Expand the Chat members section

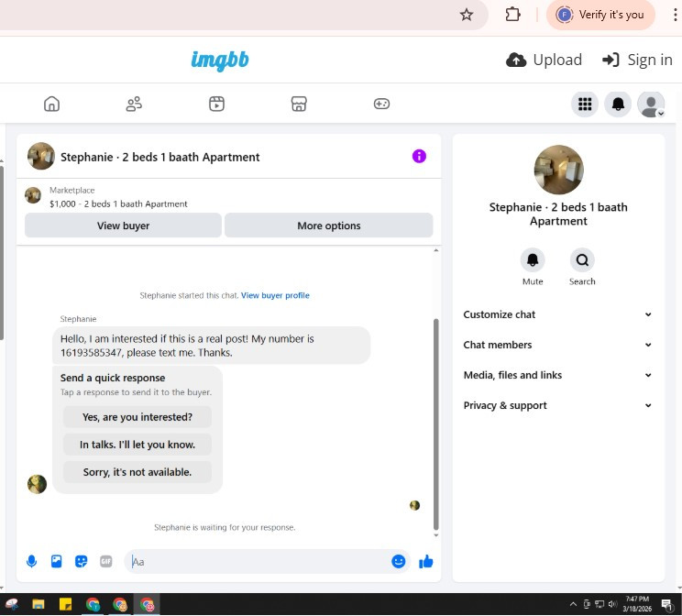pyautogui.click(x=557, y=345)
